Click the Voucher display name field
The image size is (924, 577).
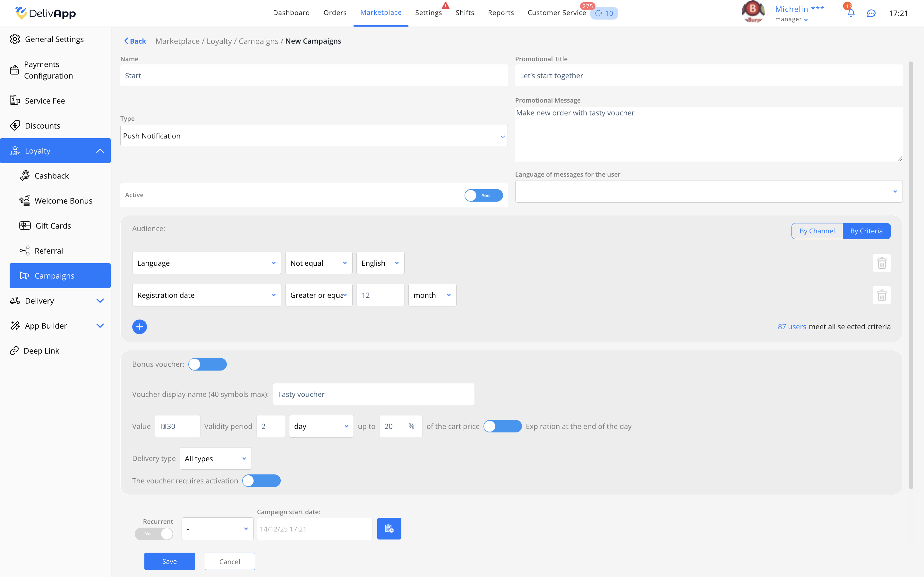point(373,394)
